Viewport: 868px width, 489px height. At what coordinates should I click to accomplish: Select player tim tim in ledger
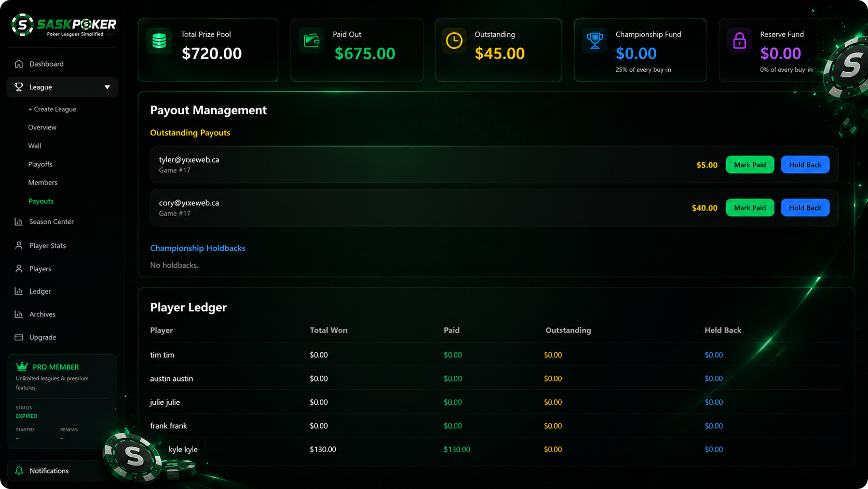click(162, 355)
